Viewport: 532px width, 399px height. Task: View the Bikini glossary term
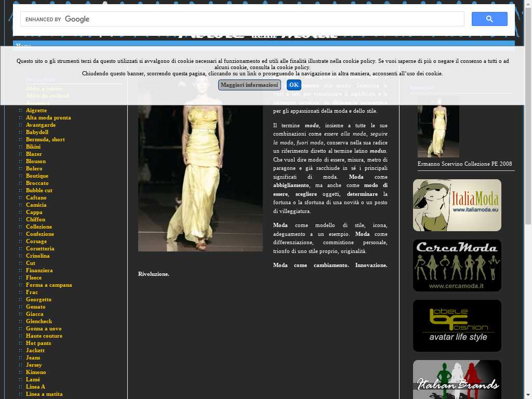point(33,147)
